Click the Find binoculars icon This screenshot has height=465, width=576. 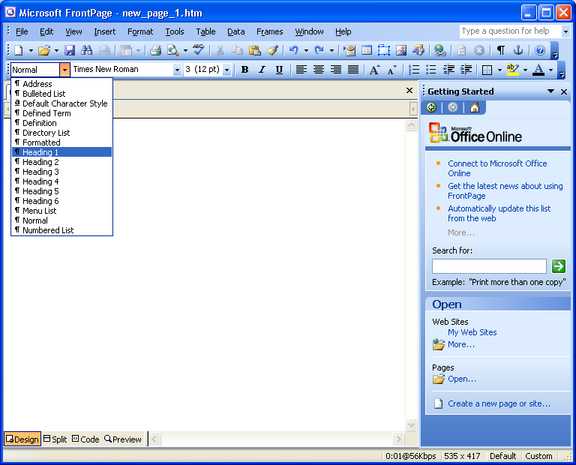click(87, 50)
